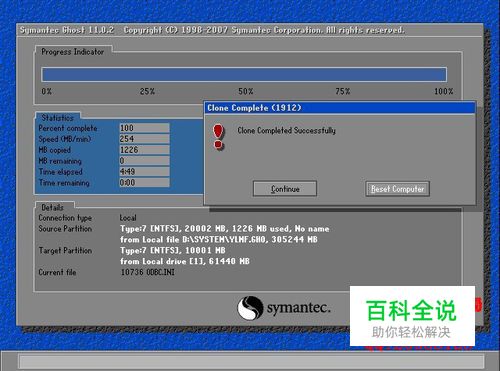Click the 'Progress Indicator' group label
Viewport: 500px width, 371px height.
pos(73,52)
